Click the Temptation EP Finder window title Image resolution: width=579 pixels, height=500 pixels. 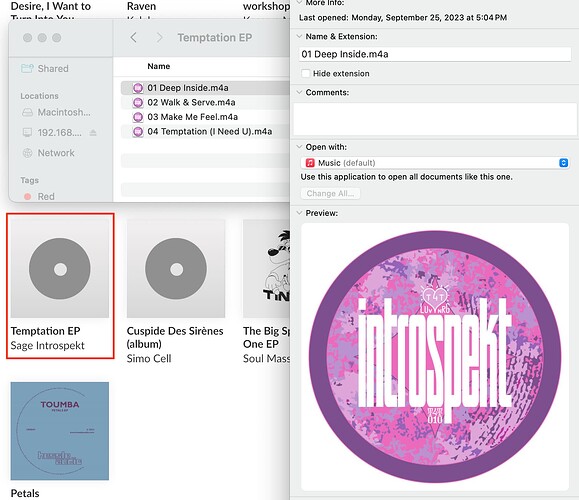(215, 37)
